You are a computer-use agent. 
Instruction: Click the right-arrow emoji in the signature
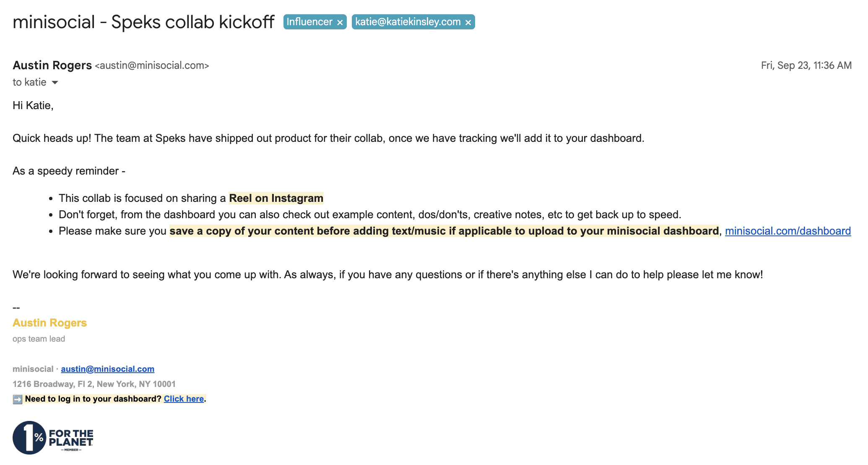pos(17,399)
